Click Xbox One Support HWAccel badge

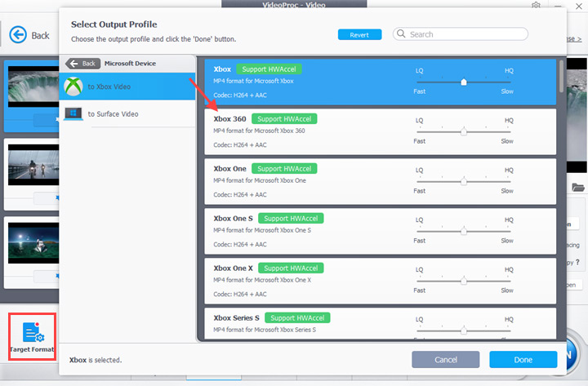(284, 169)
